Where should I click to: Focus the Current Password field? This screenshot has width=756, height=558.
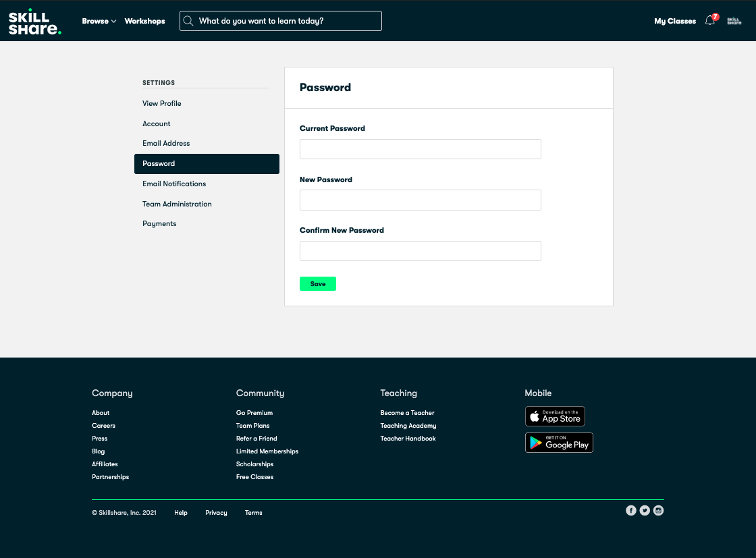420,149
